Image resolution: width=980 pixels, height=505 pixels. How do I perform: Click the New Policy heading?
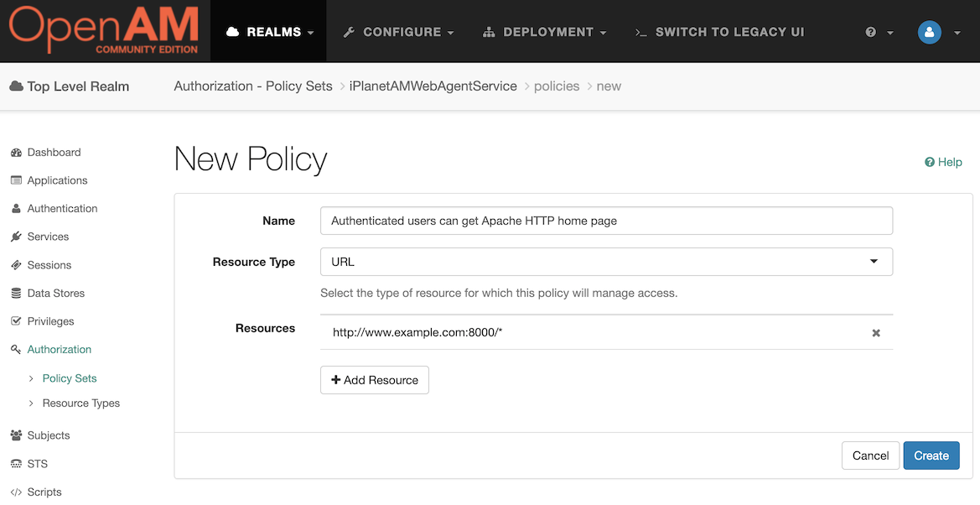251,159
